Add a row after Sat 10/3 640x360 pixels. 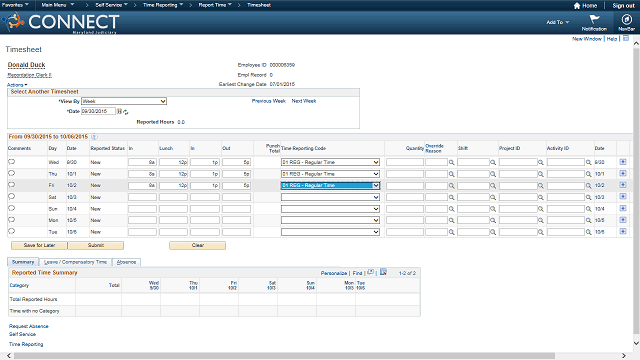[623, 196]
